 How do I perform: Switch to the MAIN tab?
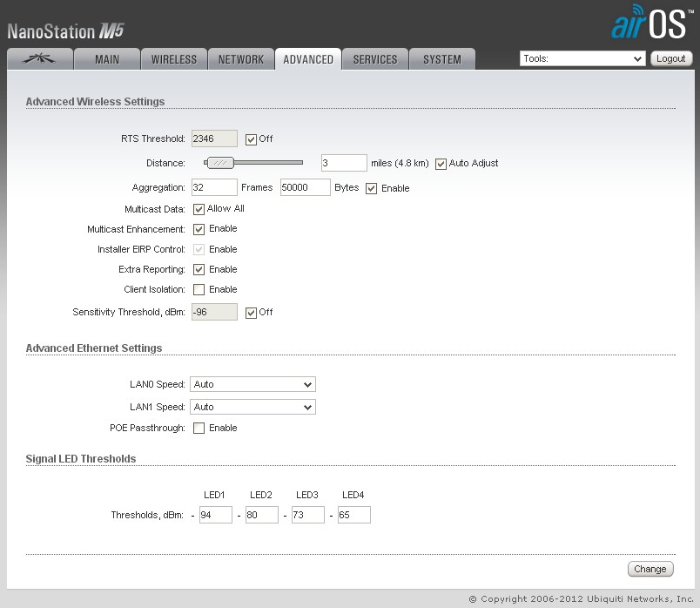click(x=107, y=59)
